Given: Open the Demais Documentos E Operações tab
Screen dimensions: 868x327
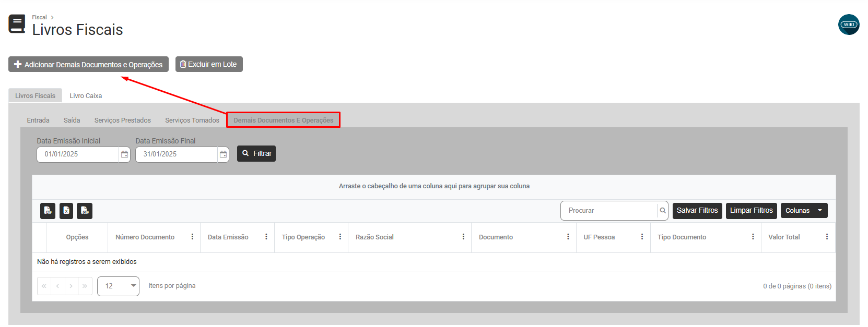Looking at the screenshot, I should 283,120.
